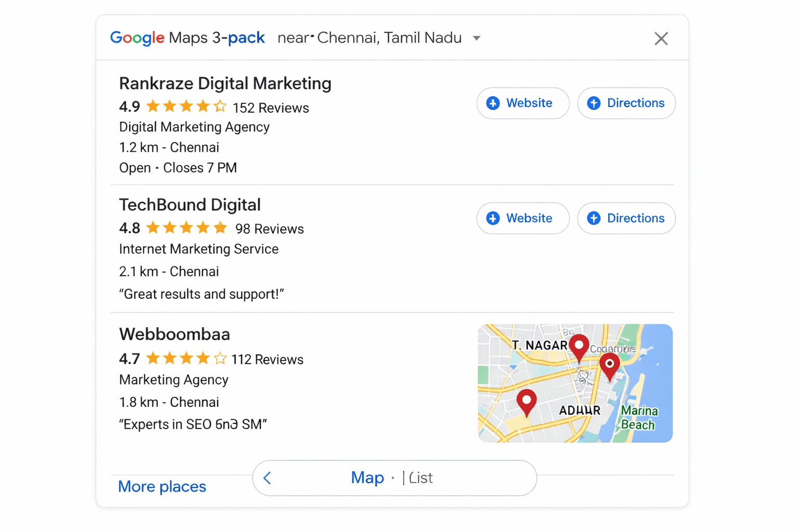
Task: Select the Map tab
Action: pyautogui.click(x=367, y=477)
